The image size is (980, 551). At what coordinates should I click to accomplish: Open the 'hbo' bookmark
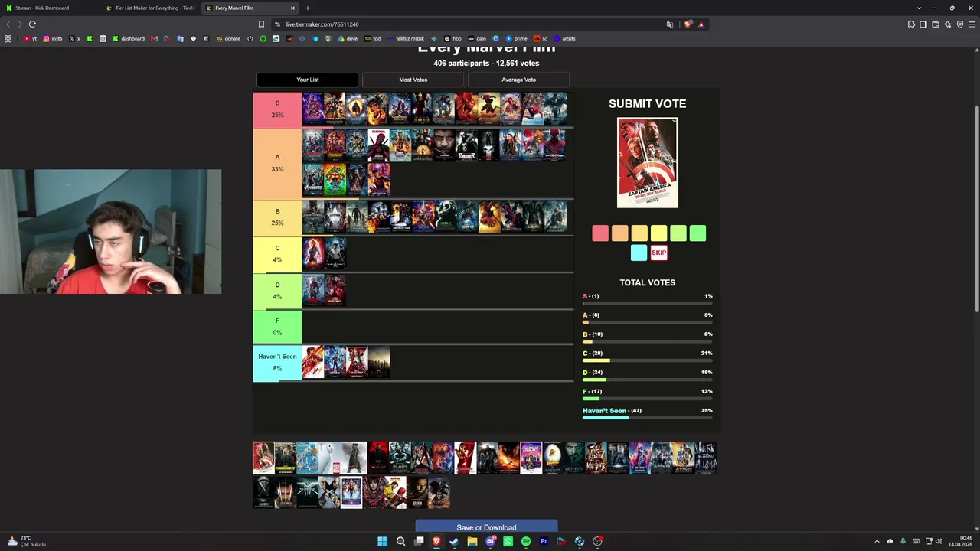coord(453,38)
